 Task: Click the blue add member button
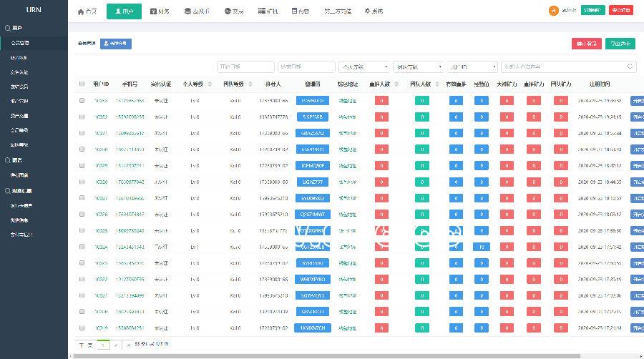116,44
